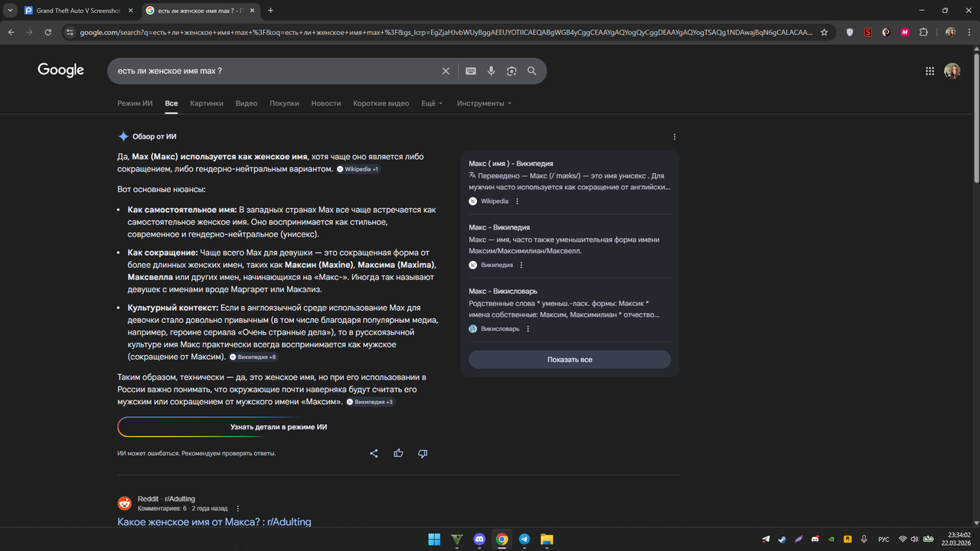Open Chrome profile avatar in toolbar

[950, 32]
